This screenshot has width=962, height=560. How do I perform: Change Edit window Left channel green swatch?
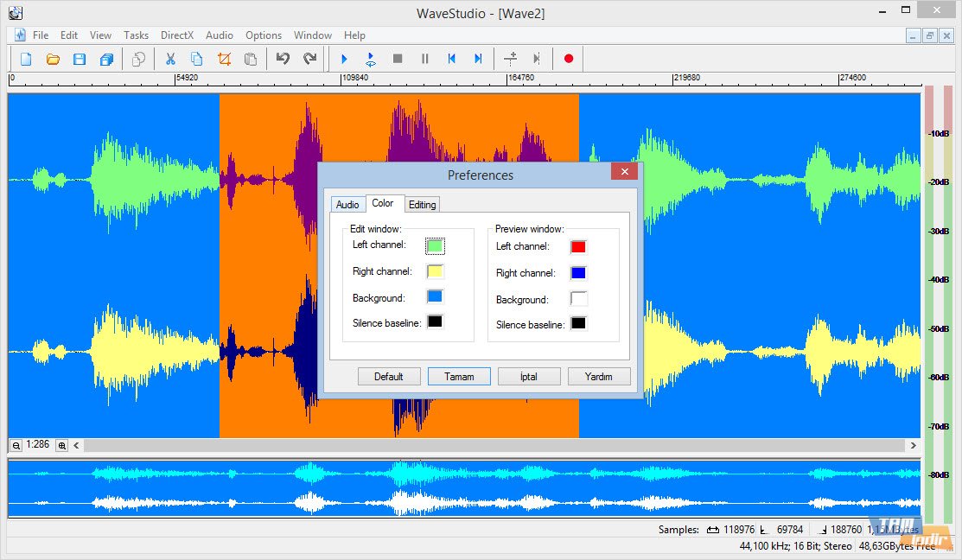(435, 246)
